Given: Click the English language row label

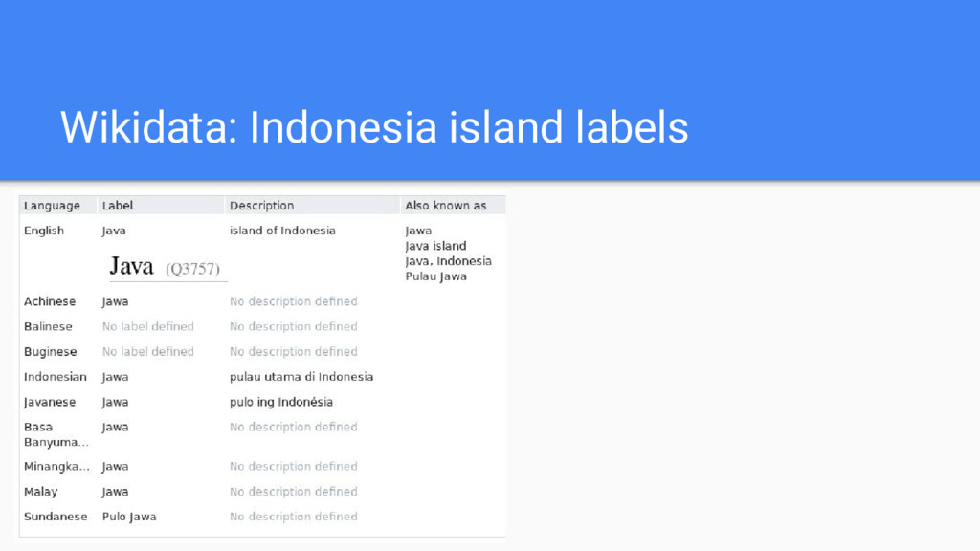Looking at the screenshot, I should pyautogui.click(x=44, y=231).
